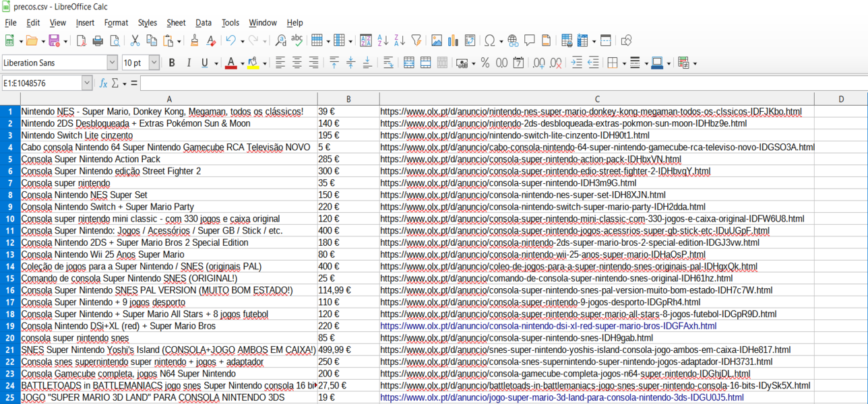
Task: Open the Undo history dropdown arrow
Action: pyautogui.click(x=241, y=42)
